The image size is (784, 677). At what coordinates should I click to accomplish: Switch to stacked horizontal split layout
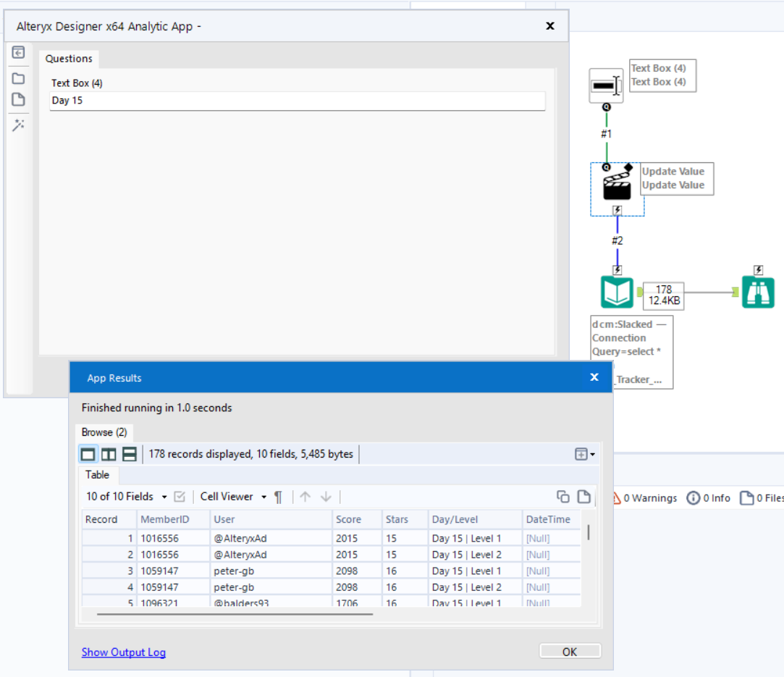pyautogui.click(x=130, y=454)
